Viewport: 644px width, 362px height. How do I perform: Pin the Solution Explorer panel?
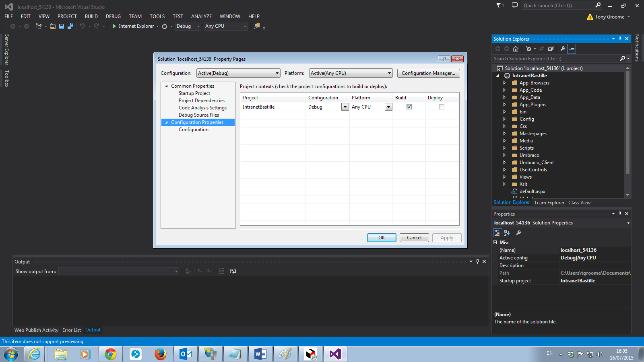620,39
